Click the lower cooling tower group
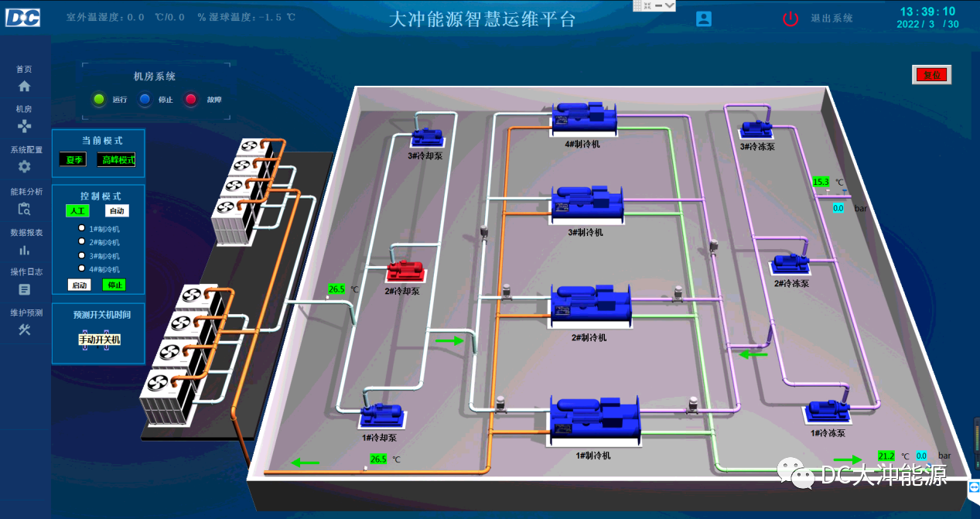The height and width of the screenshot is (519, 980). pos(186,356)
